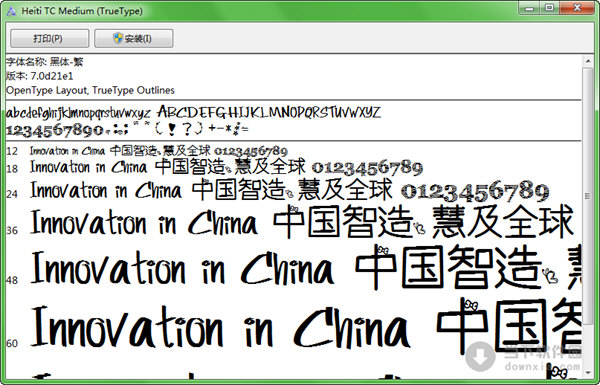600x385 pixels.
Task: Click the scroll down arrow
Action: point(587,372)
